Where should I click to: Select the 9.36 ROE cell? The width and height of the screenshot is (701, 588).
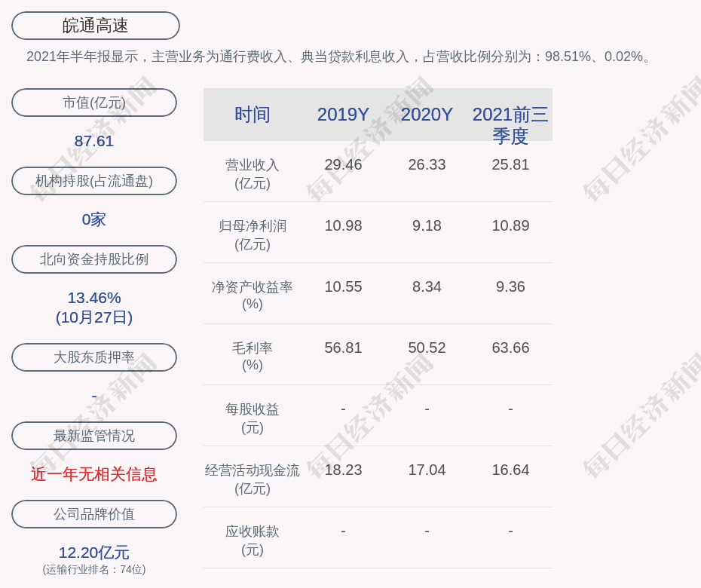(x=510, y=286)
